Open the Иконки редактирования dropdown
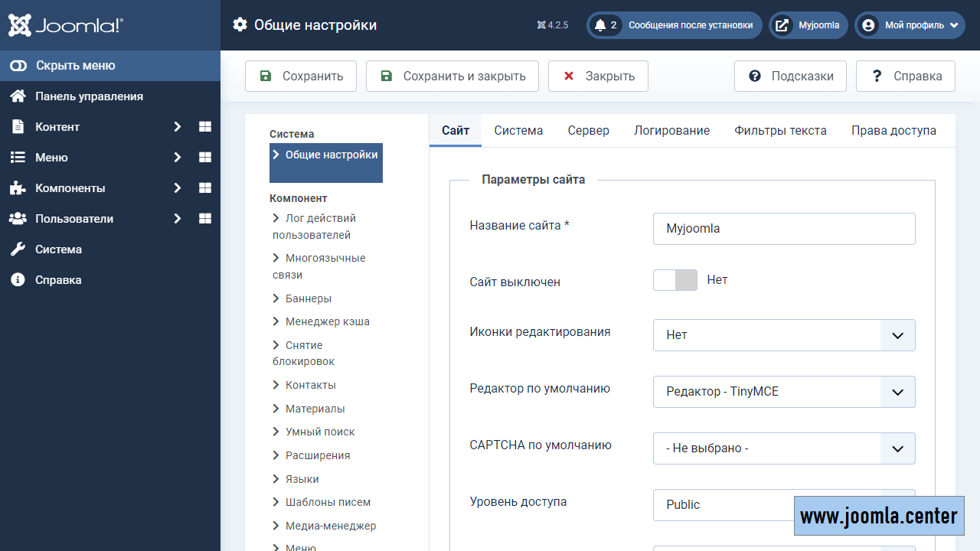Screen dimensions: 980x551 [784, 335]
